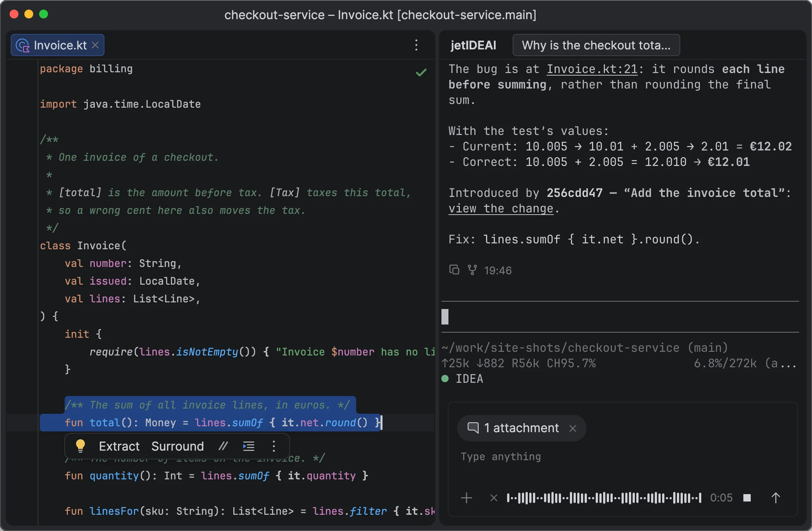
Task: Click the '↑25k ↓882 R56k CH95.7%' token stats
Action: point(519,363)
